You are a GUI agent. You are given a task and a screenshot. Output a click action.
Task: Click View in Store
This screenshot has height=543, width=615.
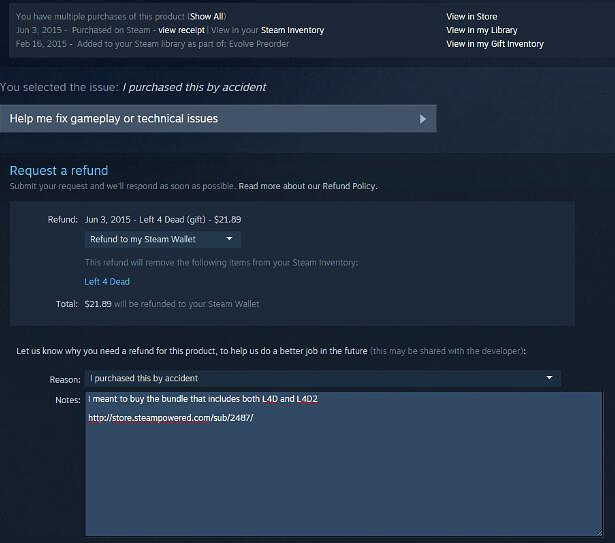(x=471, y=16)
